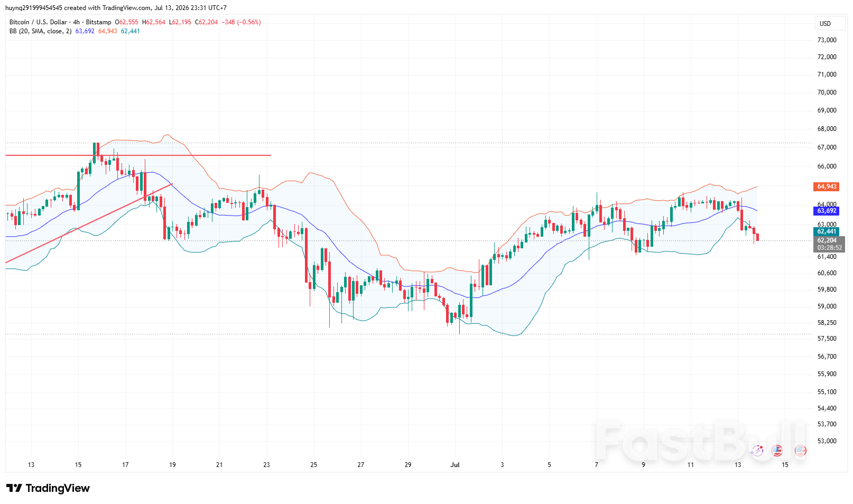Click the teal 62,441 price axis tag
Viewport: 853px width, 504px height.
point(826,231)
